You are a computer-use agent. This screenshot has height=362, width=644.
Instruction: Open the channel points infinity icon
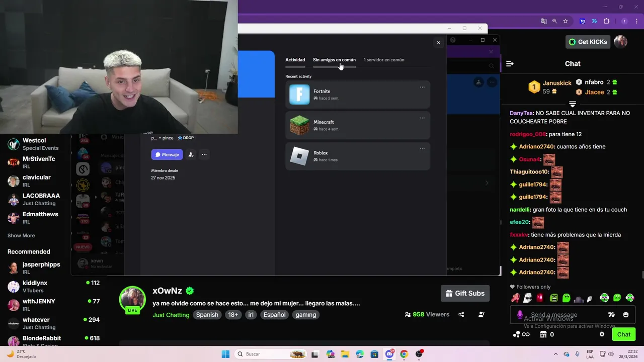pos(521,334)
